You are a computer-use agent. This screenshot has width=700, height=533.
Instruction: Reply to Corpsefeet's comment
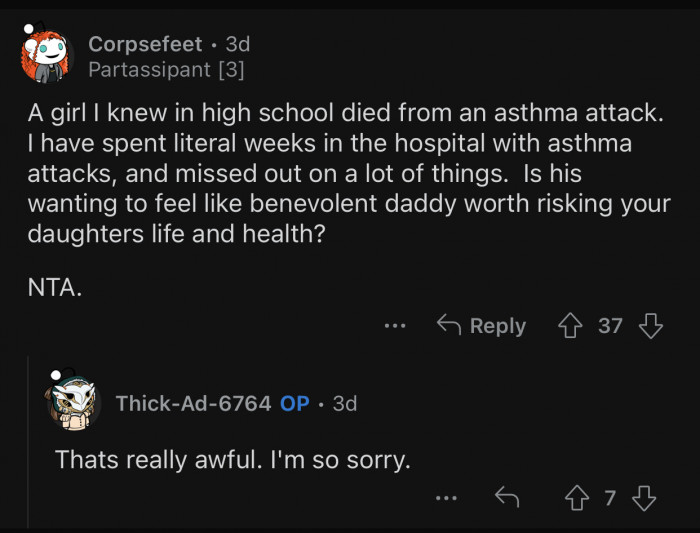(482, 326)
